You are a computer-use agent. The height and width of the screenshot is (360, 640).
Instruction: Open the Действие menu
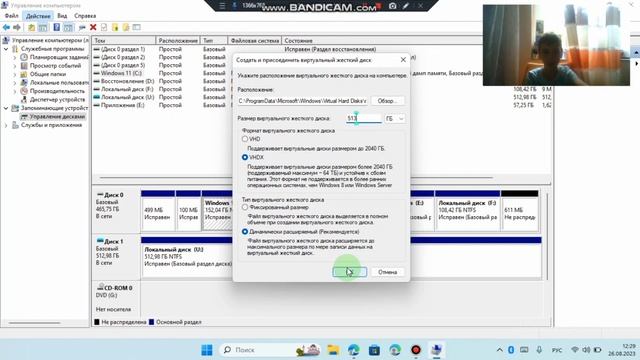pyautogui.click(x=38, y=16)
